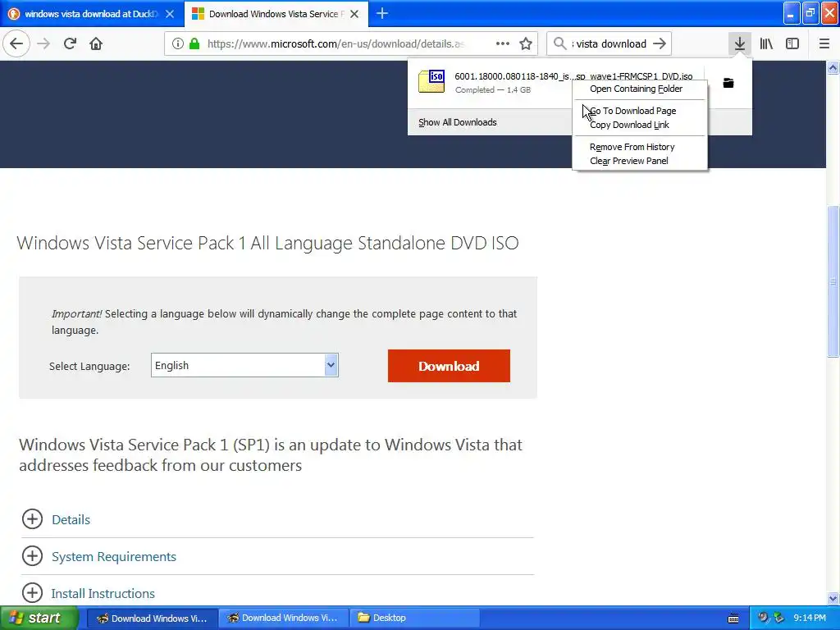Toggle the downloads panel arrow button

click(740, 43)
